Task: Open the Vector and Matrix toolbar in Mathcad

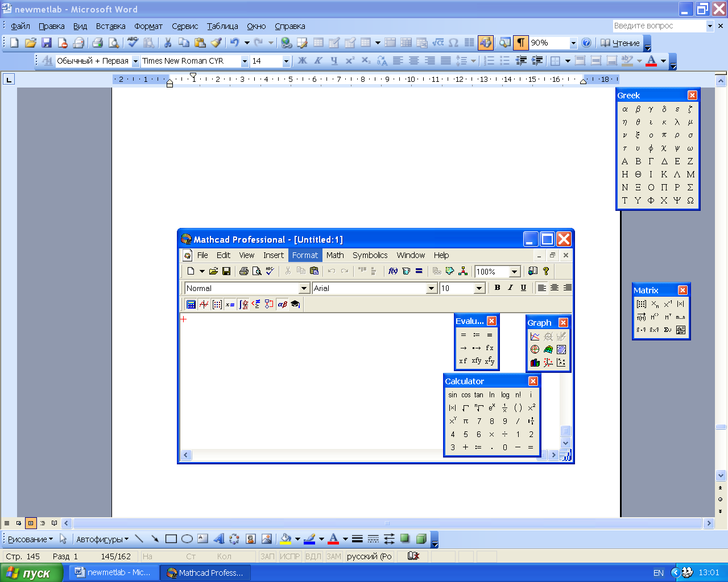Action: [x=217, y=304]
